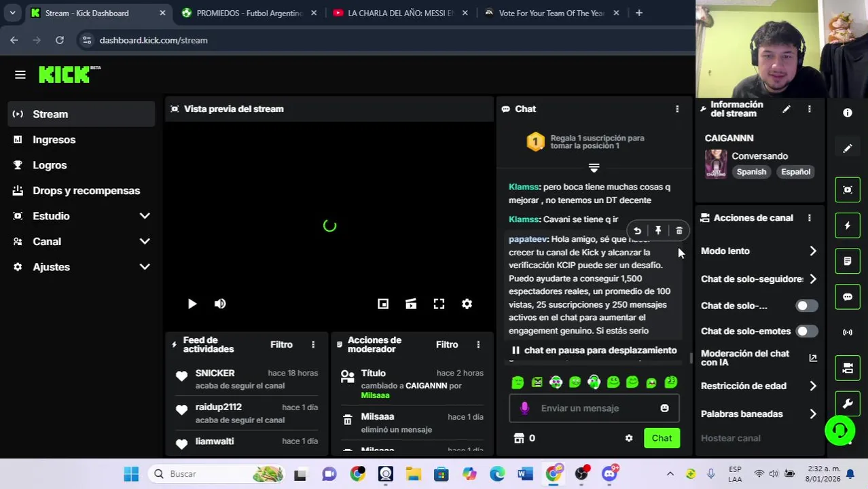868x489 pixels.
Task: Toggle the chat bubble widget in sidebar
Action: [x=848, y=297]
